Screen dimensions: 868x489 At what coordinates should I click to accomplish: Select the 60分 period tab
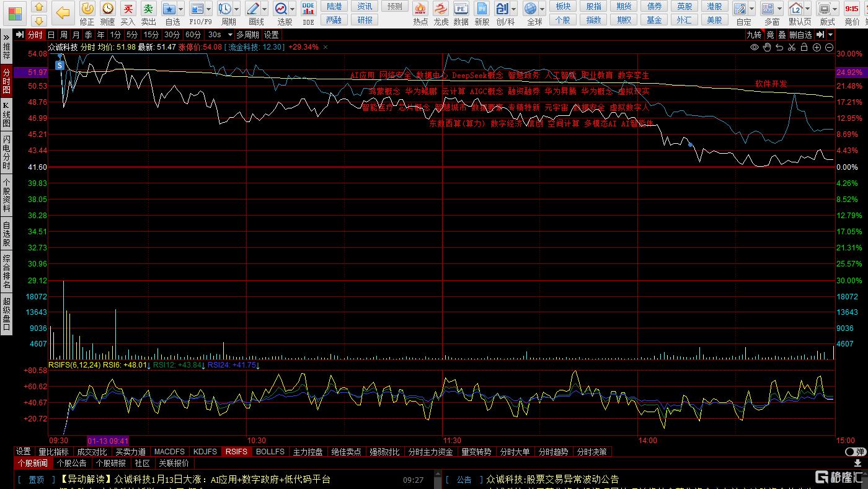click(193, 35)
